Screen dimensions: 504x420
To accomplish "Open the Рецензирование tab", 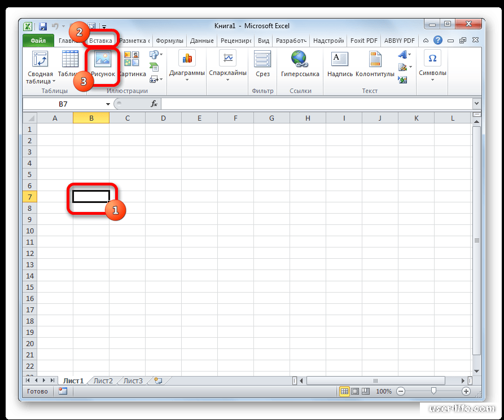I will (235, 41).
